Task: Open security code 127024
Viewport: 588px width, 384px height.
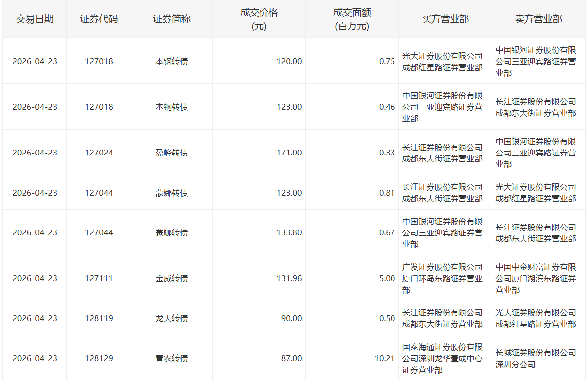Action: 99,153
